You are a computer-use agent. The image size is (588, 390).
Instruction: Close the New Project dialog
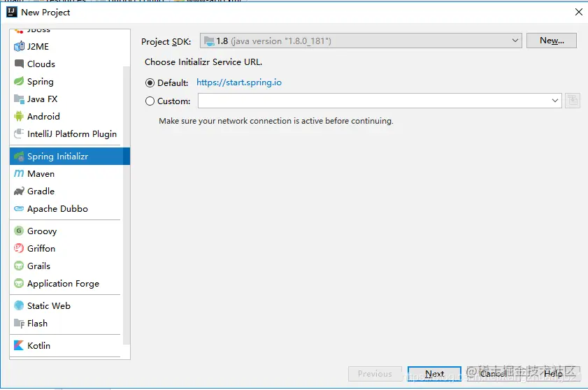(579, 12)
